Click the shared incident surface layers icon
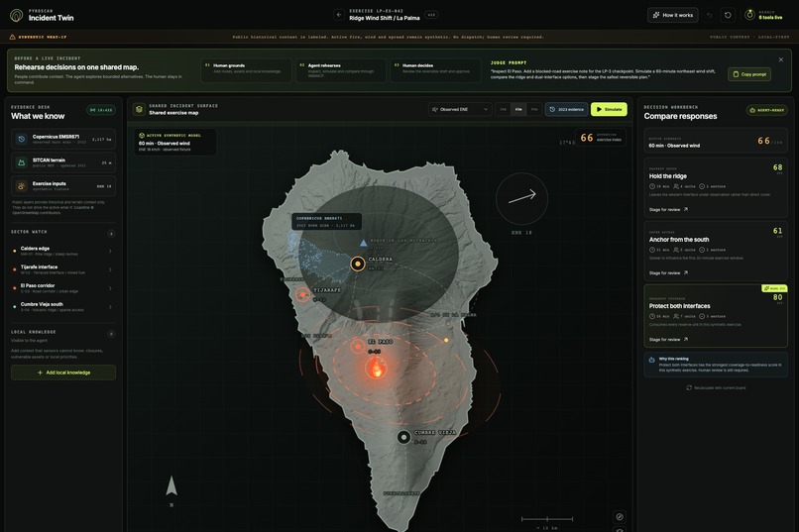Viewport: 799px width, 532px height. point(139,109)
